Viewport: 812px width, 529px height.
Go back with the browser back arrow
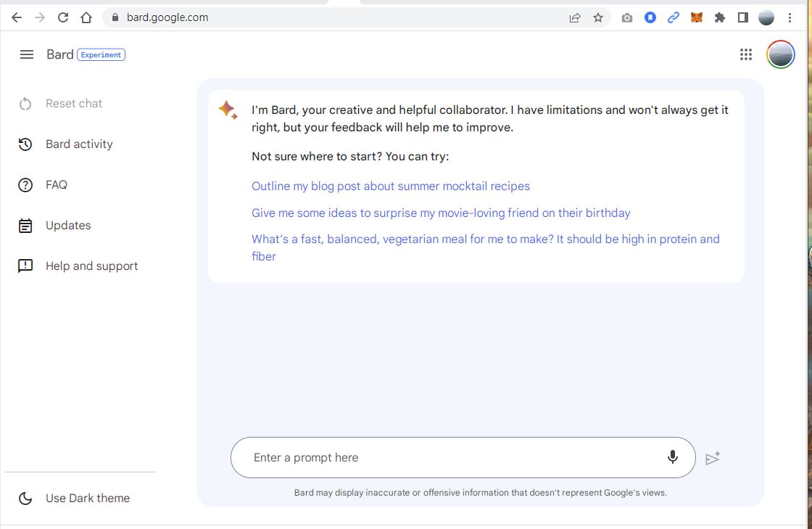coord(17,17)
